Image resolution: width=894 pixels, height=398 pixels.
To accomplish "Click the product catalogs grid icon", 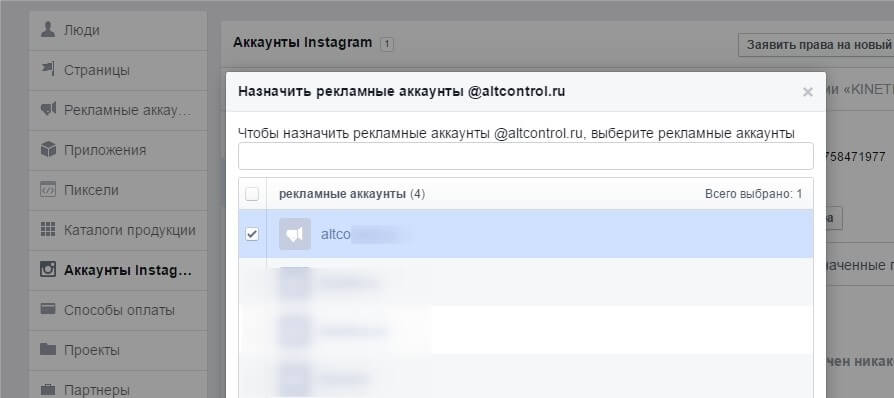I will pos(48,230).
